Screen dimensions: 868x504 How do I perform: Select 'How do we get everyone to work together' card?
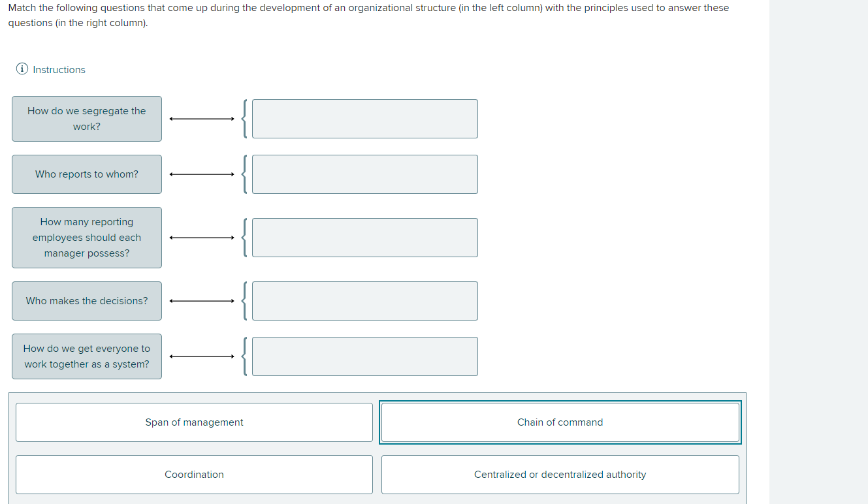[87, 356]
